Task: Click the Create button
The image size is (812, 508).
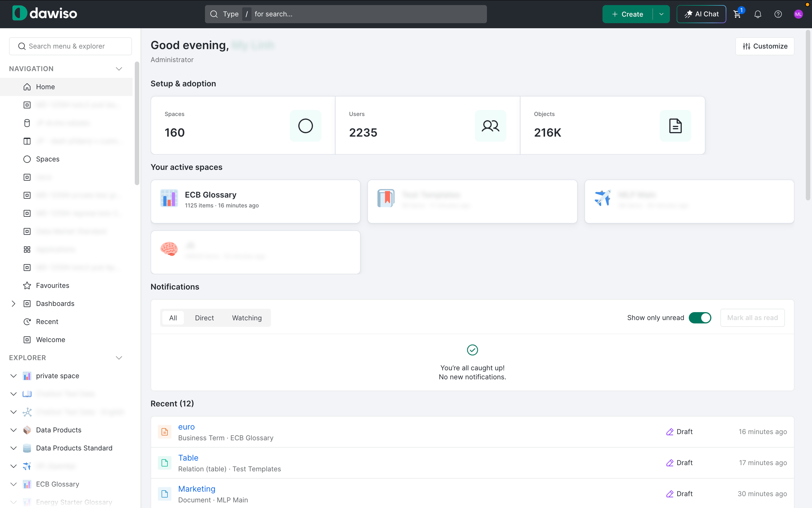Action: (x=627, y=14)
